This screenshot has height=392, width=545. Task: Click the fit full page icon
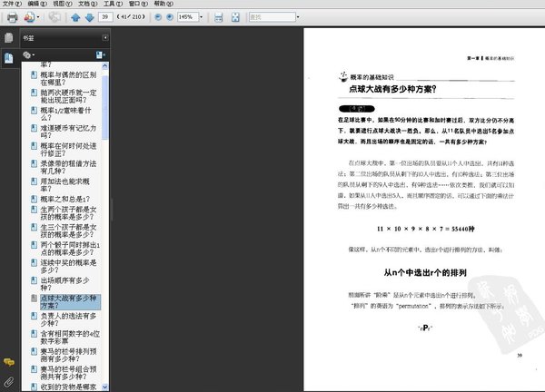(235, 17)
